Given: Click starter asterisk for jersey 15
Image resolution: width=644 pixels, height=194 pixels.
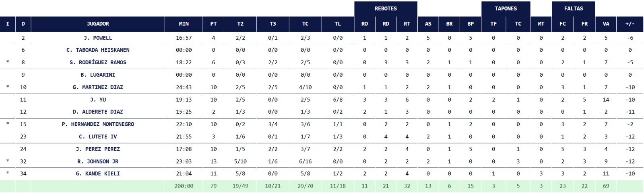Looking at the screenshot, I should [8, 124].
